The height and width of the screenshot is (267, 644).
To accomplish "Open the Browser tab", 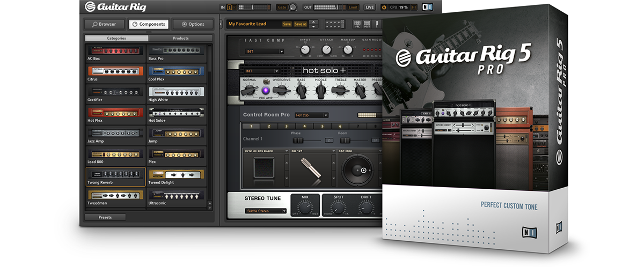I will (104, 24).
